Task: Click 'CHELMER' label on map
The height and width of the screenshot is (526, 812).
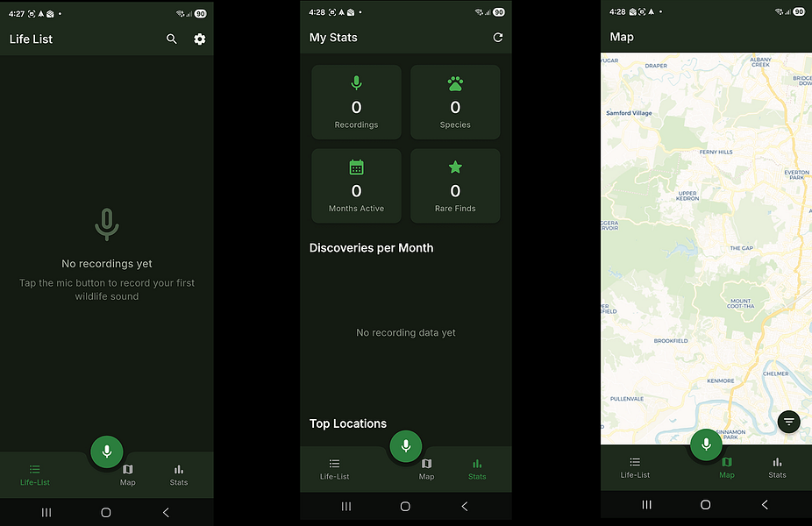Action: [776, 373]
